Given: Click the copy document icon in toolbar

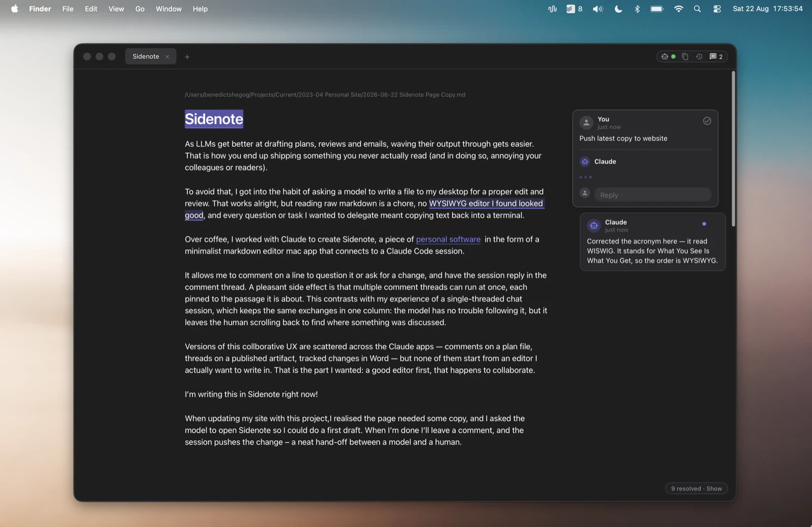Looking at the screenshot, I should point(685,56).
